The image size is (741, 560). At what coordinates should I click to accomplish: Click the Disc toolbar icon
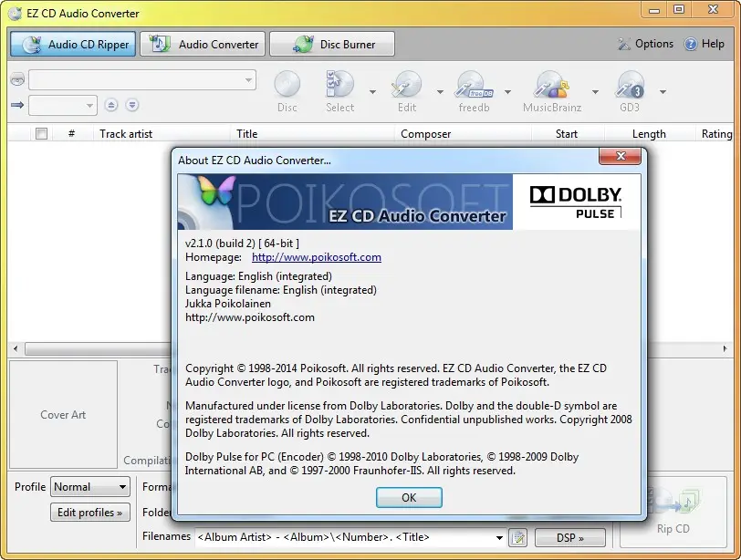tap(287, 91)
